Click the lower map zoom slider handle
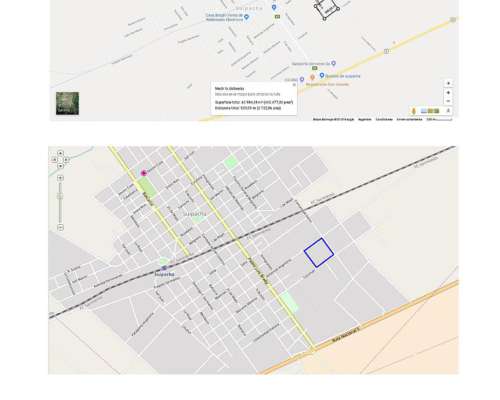 point(60,197)
